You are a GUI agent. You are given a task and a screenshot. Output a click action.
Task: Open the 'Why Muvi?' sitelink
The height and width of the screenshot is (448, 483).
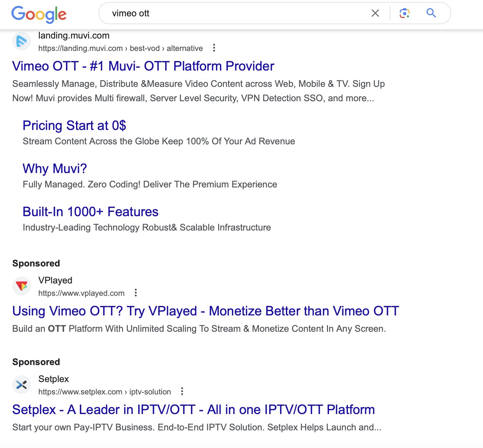pos(55,169)
